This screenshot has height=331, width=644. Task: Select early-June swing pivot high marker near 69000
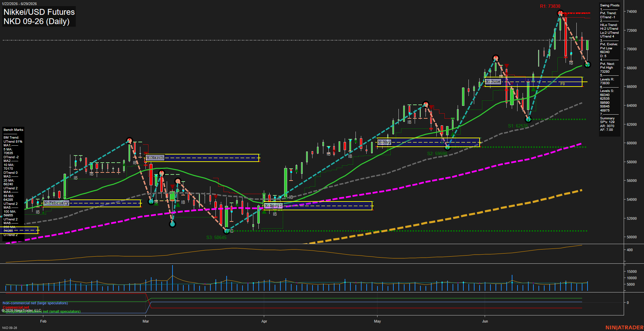coord(496,58)
